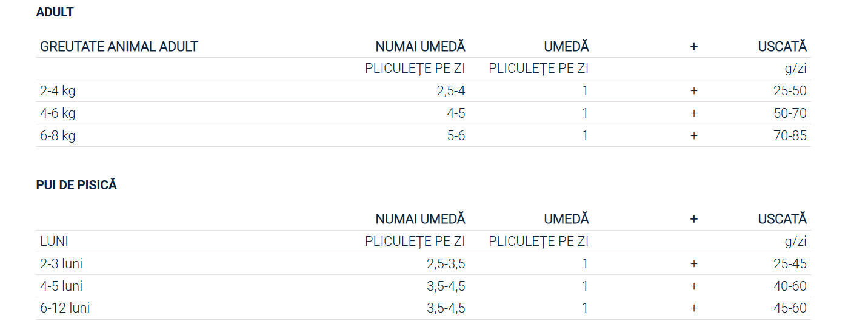
Task: Select the 2,5-3,5 kitten pouches value
Action: click(x=446, y=264)
